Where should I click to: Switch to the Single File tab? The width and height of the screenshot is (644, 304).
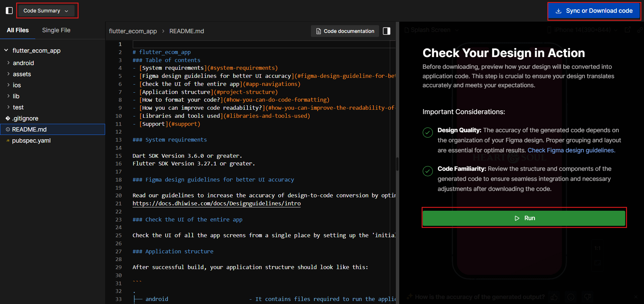[56, 30]
